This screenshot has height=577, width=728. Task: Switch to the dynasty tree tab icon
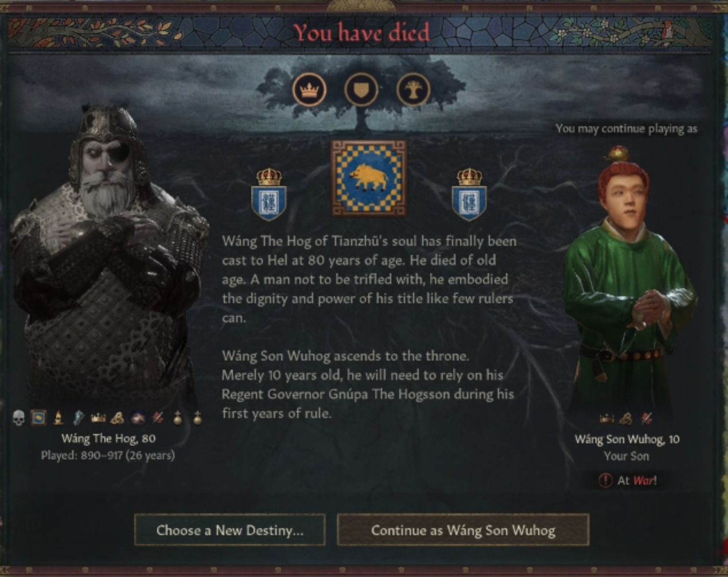pyautogui.click(x=413, y=90)
